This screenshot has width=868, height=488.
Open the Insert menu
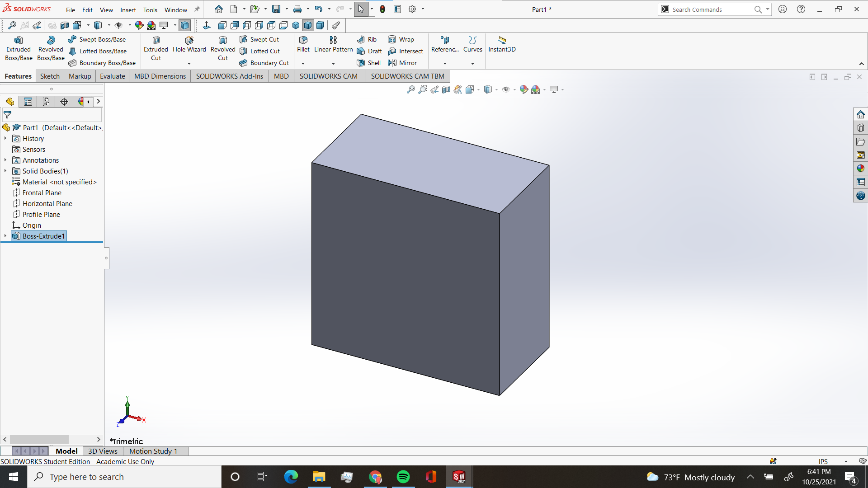(x=128, y=9)
